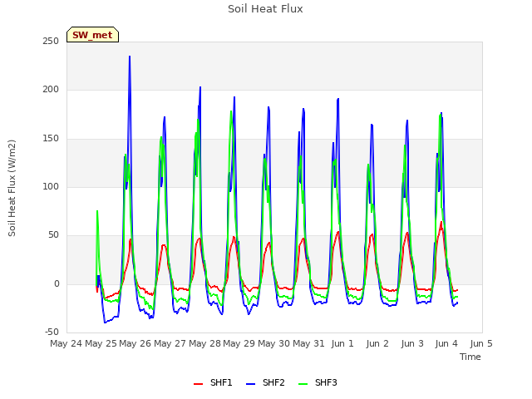
Task: Click the Jun 2 x-axis tick label
Action: [377, 343]
